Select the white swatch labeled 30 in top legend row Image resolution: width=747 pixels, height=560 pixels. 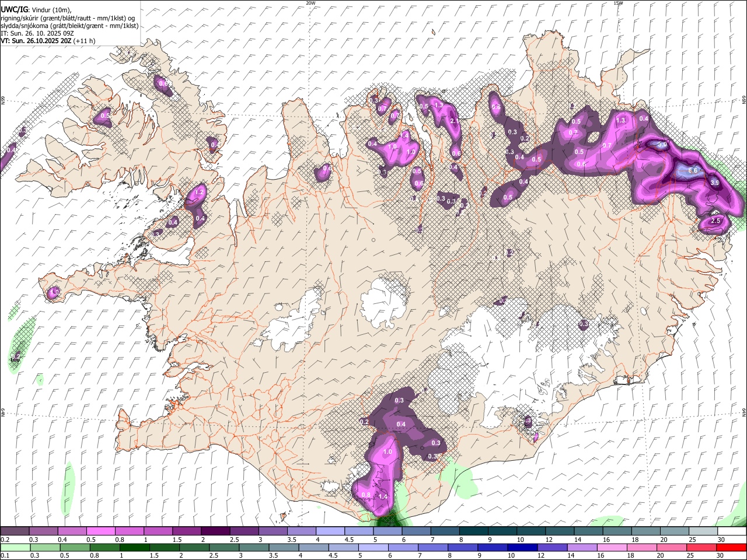tap(732, 531)
